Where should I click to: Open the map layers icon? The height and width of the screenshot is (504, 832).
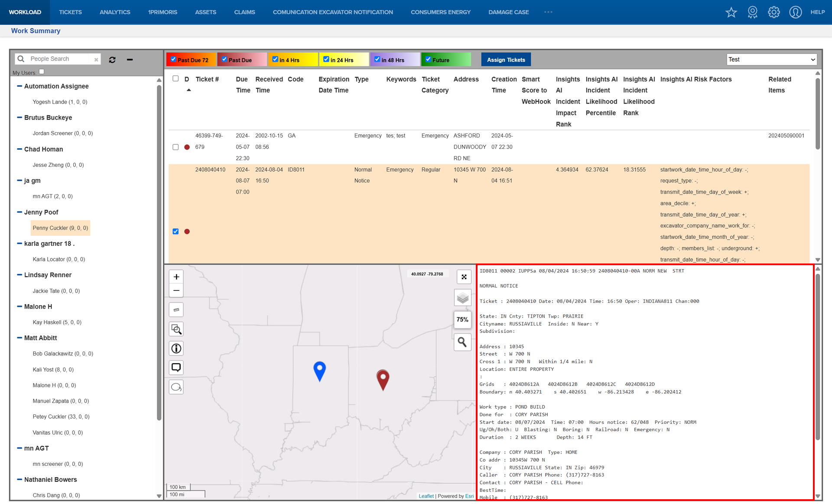[462, 298]
